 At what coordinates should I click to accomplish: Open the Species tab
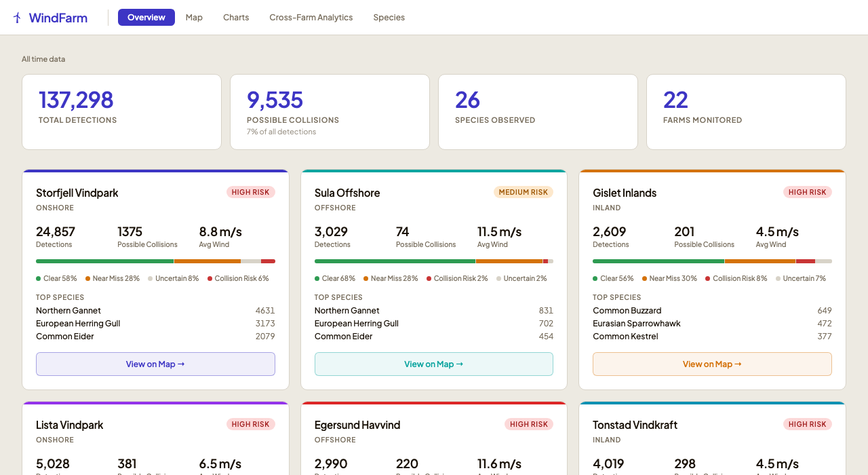pyautogui.click(x=389, y=18)
